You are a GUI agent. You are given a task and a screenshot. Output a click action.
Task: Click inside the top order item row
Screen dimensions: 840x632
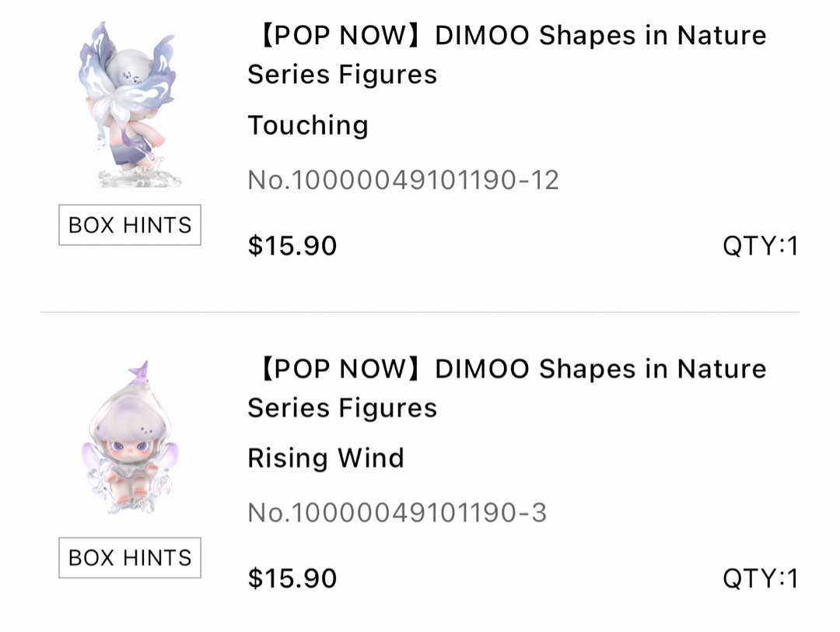420,140
